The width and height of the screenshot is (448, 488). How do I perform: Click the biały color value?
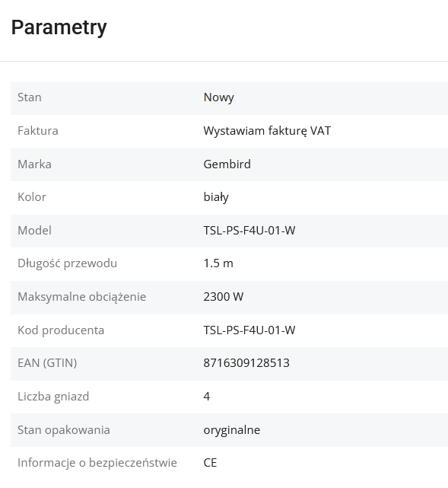click(x=216, y=197)
